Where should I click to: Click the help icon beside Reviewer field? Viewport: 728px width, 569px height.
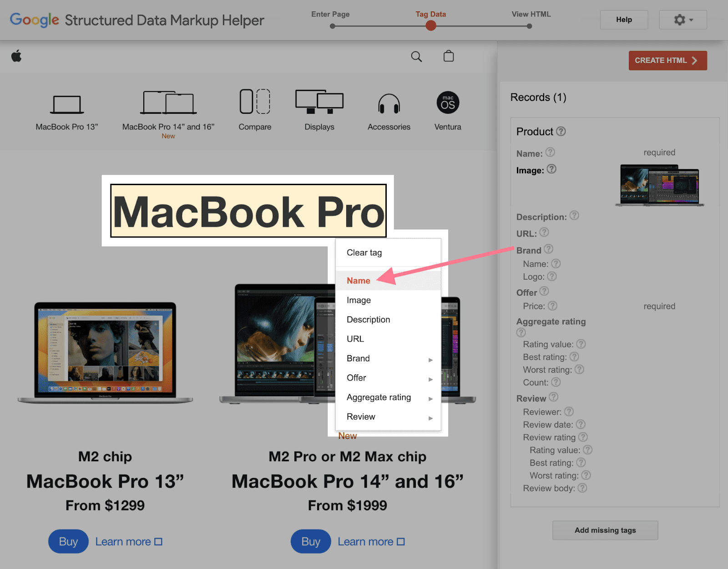tap(569, 412)
